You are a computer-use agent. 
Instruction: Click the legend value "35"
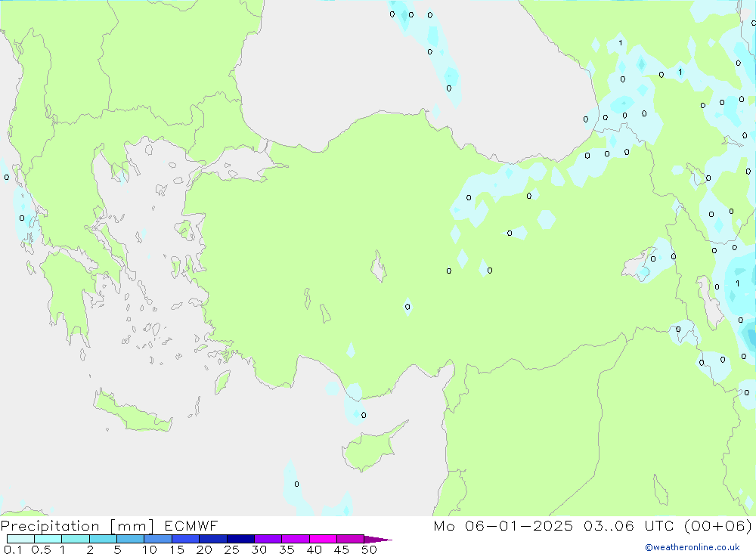coord(287,549)
